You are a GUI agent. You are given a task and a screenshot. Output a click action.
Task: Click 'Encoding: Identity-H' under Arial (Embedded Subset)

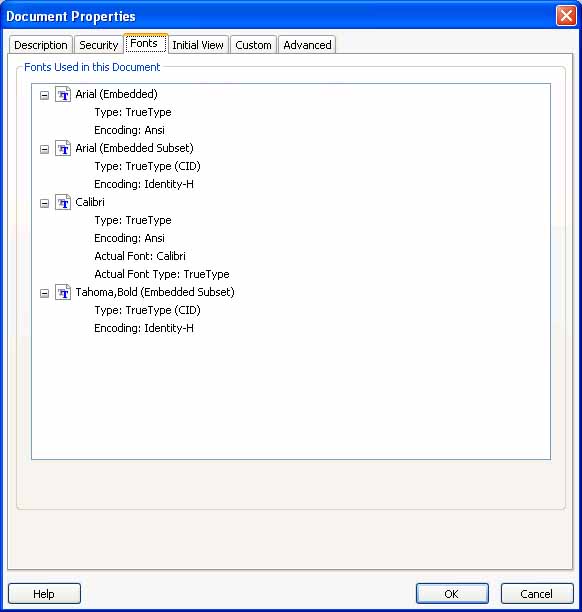(x=144, y=184)
